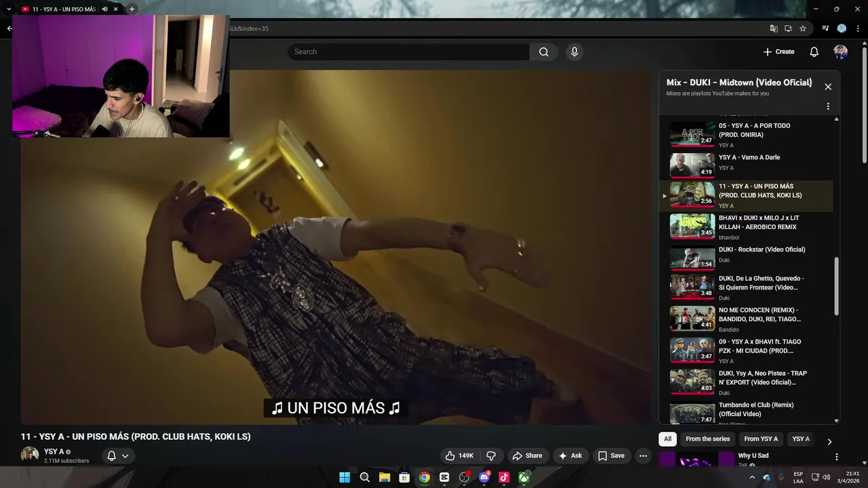The width and height of the screenshot is (868, 488).
Task: Open options for Why U Sad video
Action: pyautogui.click(x=836, y=457)
